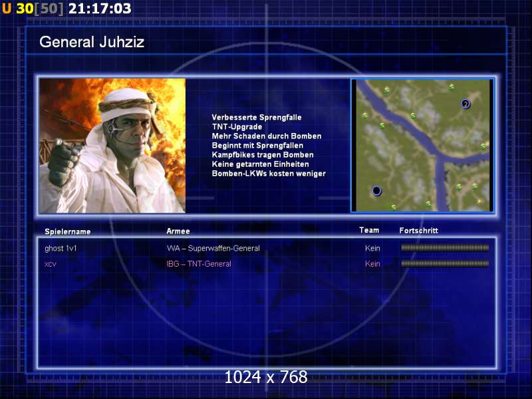The width and height of the screenshot is (532, 399).
Task: Click the General Juhziz portrait image
Action: (x=112, y=146)
